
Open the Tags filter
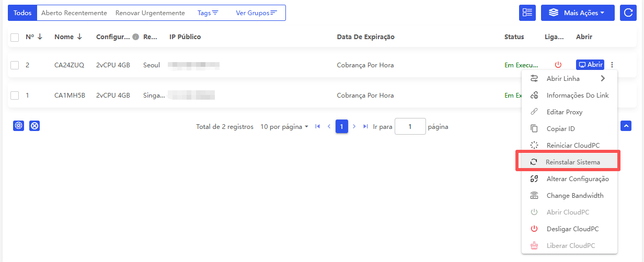point(208,13)
